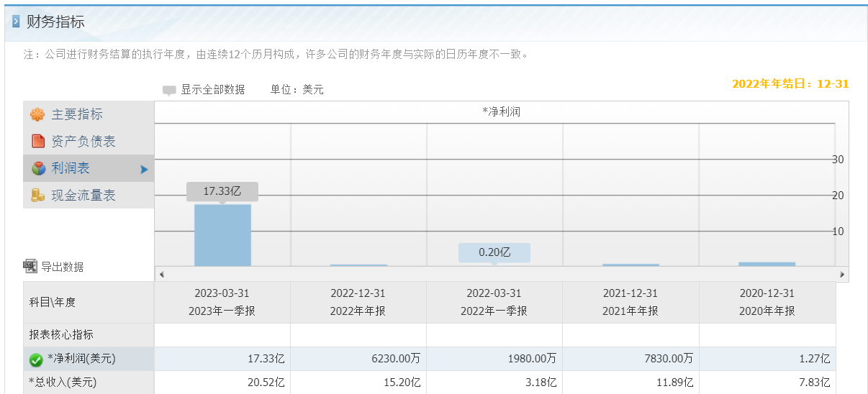Image resolution: width=868 pixels, height=394 pixels.
Task: Click the 17.33亿 bar for 2023-03-31
Action: (x=222, y=235)
